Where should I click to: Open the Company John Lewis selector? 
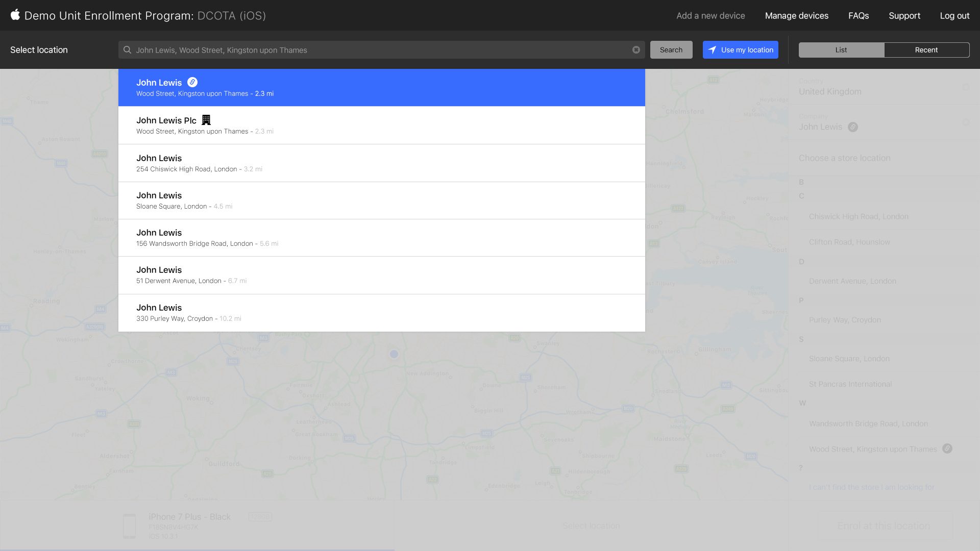point(884,122)
